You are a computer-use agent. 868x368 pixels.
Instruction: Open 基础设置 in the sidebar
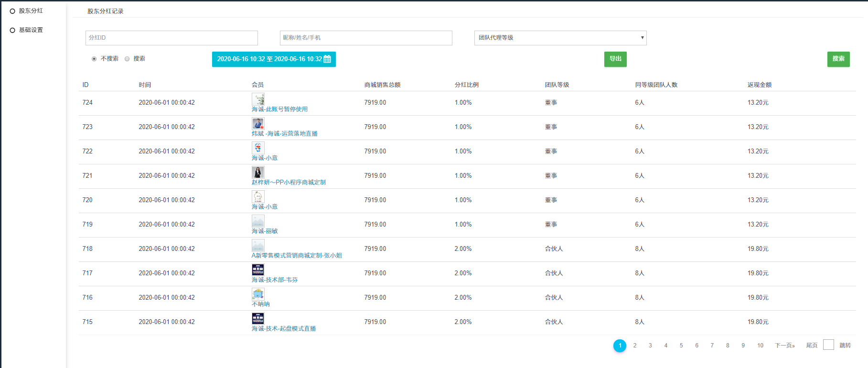31,30
